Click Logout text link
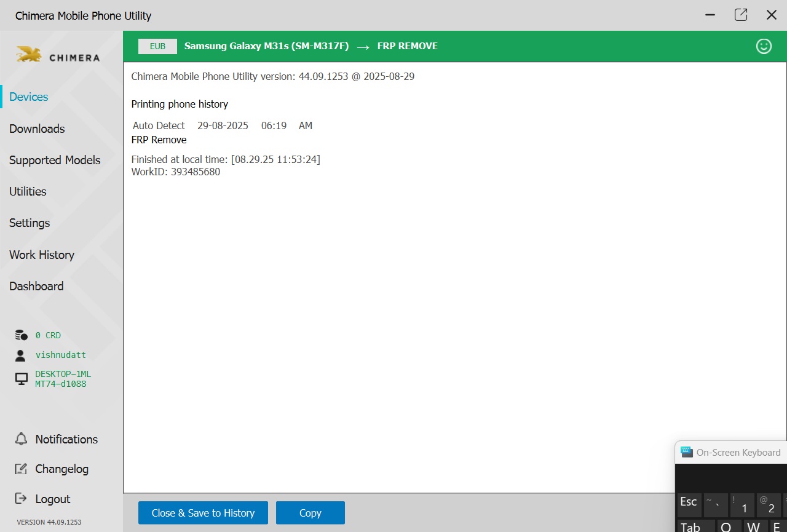The width and height of the screenshot is (787, 532). pyautogui.click(x=53, y=499)
